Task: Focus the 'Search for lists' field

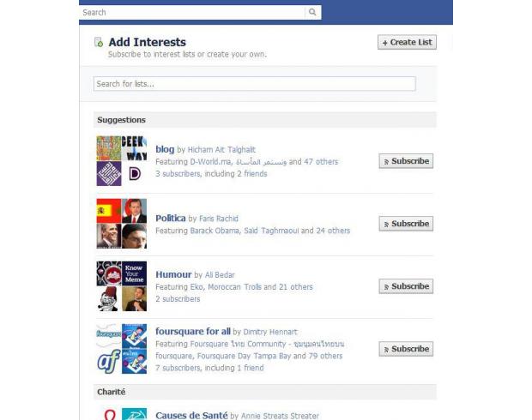Action: pyautogui.click(x=255, y=84)
